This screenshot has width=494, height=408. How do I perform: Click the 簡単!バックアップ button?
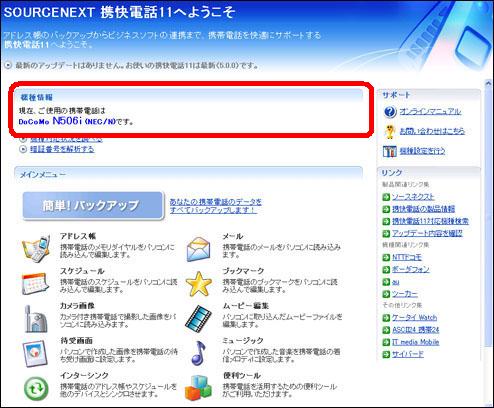(93, 206)
